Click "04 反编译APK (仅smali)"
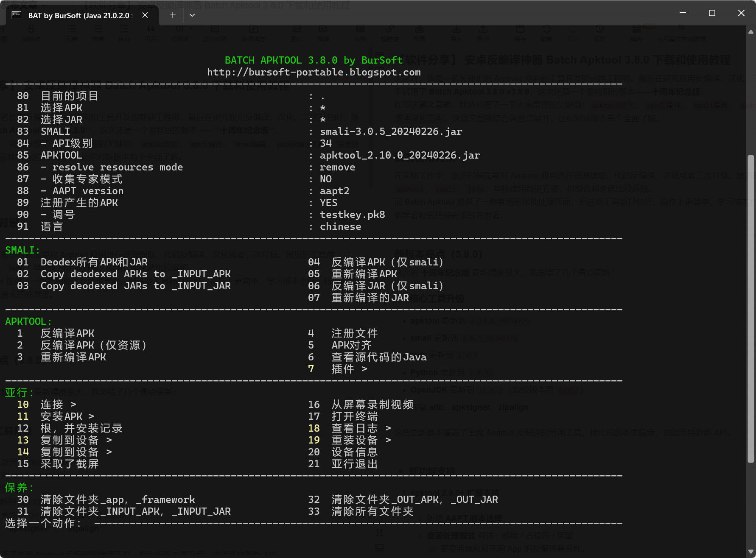The image size is (756, 558). click(376, 262)
